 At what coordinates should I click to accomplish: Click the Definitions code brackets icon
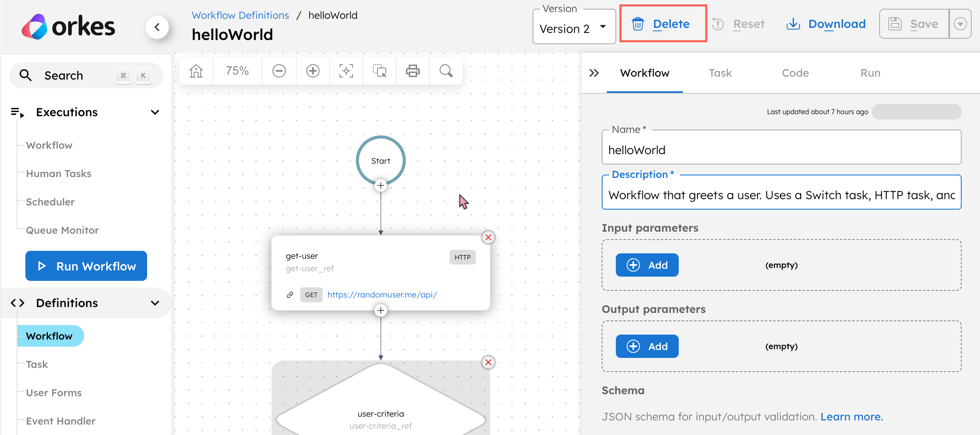[17, 303]
